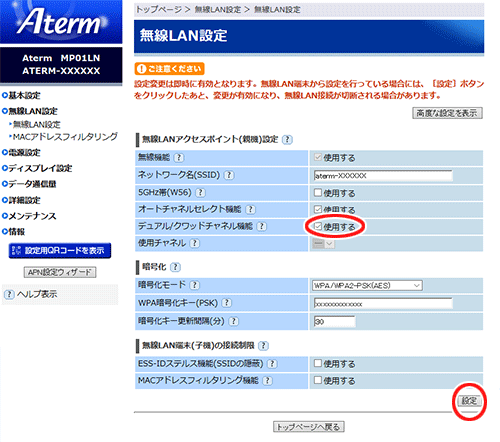Click the ネットワーク名(SSID) input field
The height and width of the screenshot is (442, 500).
pos(383,176)
